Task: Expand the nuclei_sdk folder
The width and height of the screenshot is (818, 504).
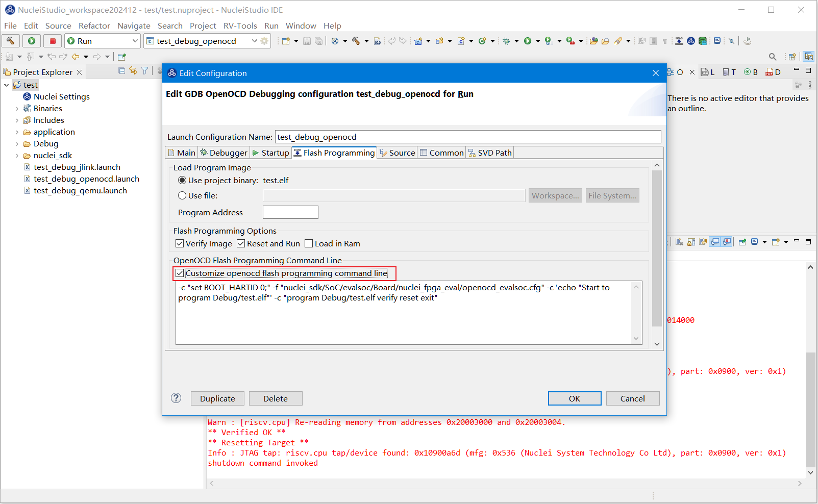Action: point(17,156)
